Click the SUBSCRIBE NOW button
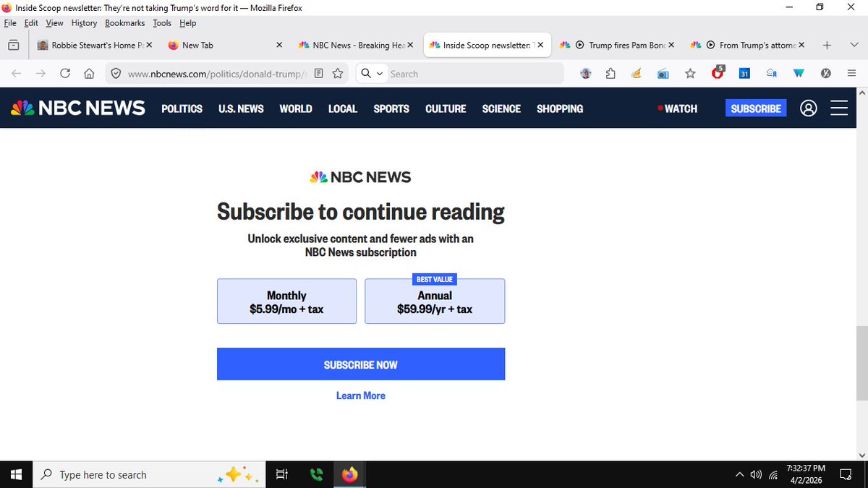Image resolution: width=868 pixels, height=488 pixels. point(361,364)
